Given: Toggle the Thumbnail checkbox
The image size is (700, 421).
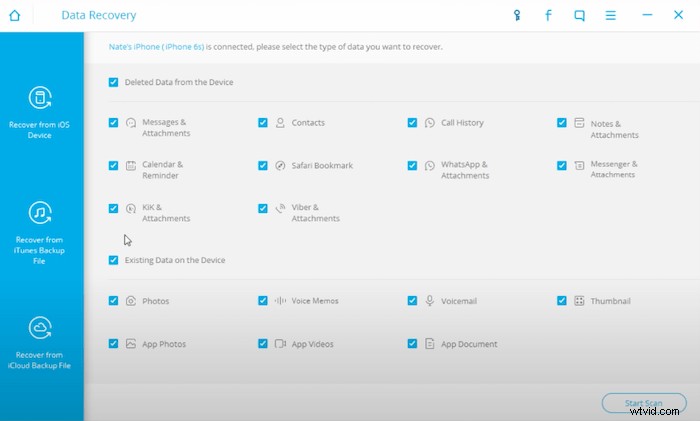Looking at the screenshot, I should pos(563,300).
